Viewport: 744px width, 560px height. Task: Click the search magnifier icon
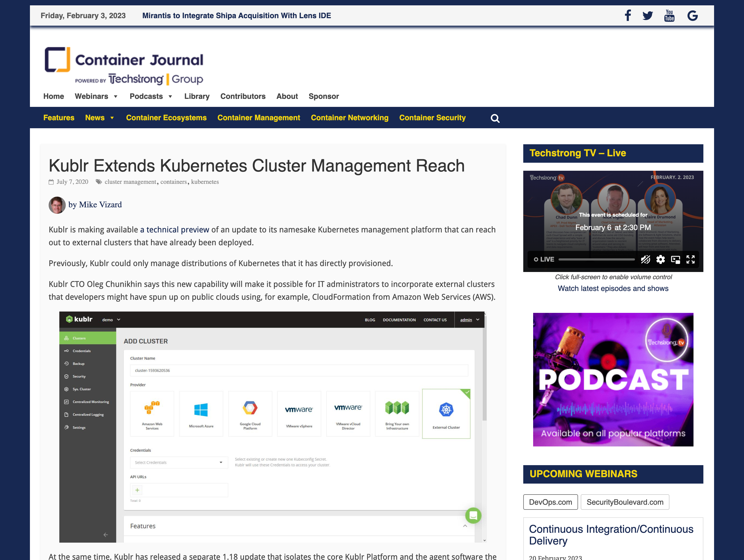(x=495, y=118)
